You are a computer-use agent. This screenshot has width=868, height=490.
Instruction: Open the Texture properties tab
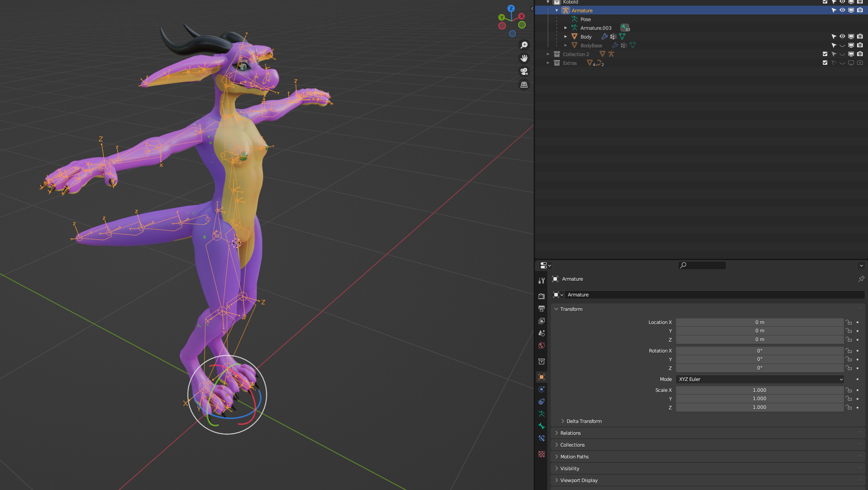coord(542,454)
